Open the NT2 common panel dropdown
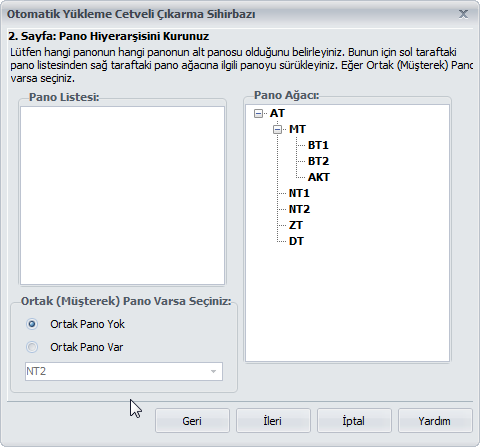This screenshot has width=480, height=447. [x=124, y=371]
